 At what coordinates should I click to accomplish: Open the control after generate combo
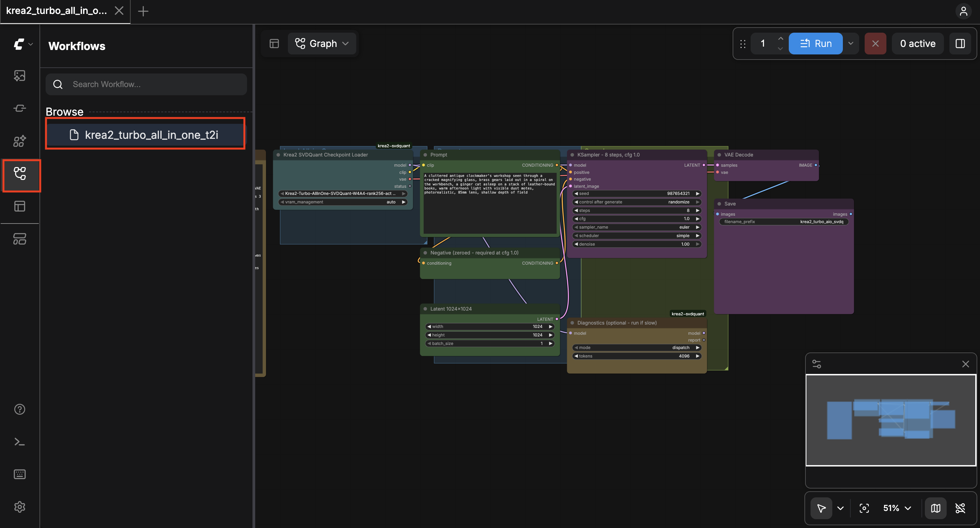(x=637, y=202)
